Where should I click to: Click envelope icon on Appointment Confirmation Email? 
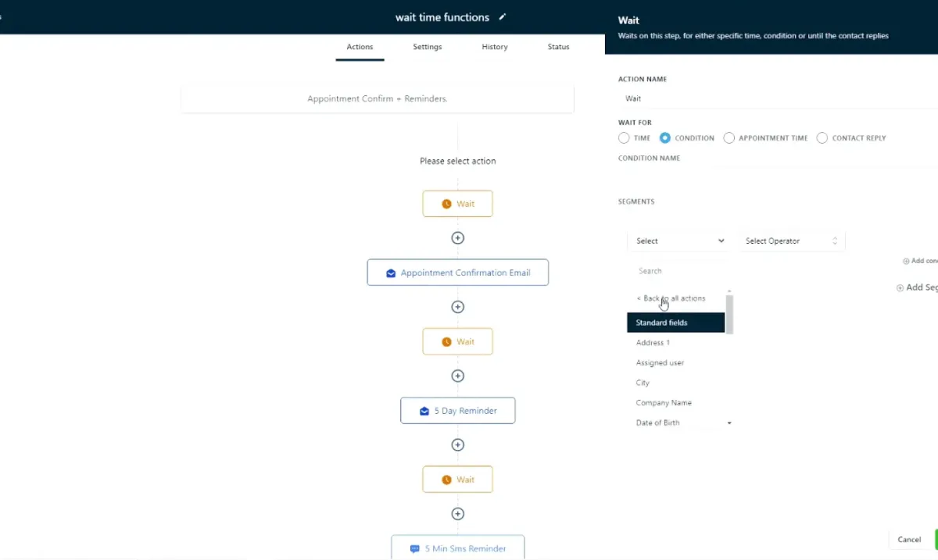point(391,273)
